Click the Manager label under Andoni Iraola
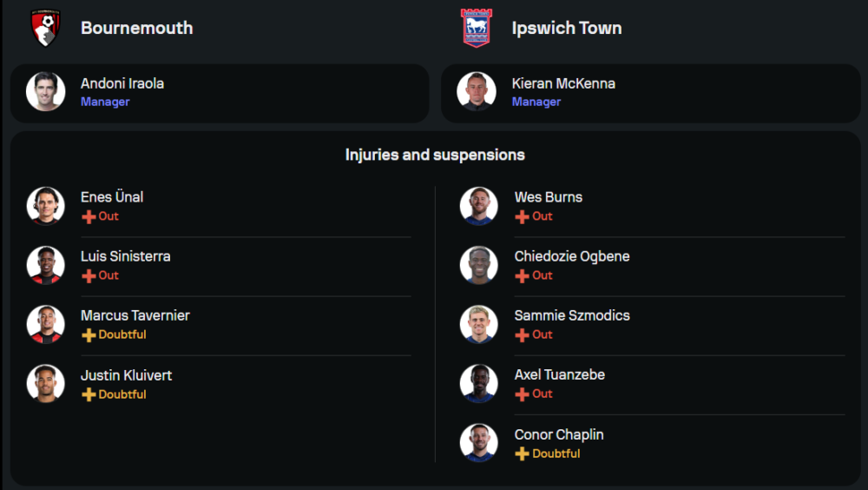 click(x=105, y=102)
